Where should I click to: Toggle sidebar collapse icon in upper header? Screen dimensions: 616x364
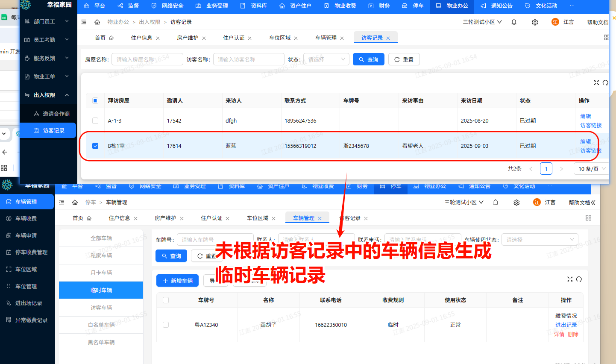(84, 22)
